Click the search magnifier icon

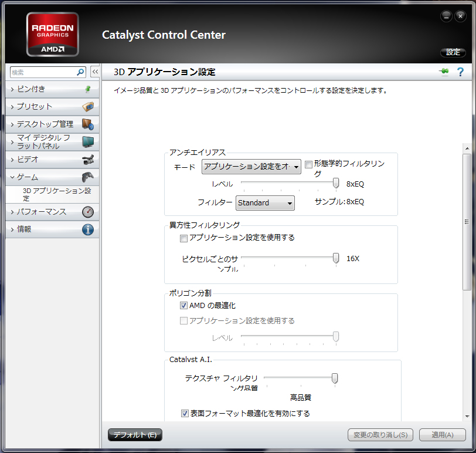80,72
